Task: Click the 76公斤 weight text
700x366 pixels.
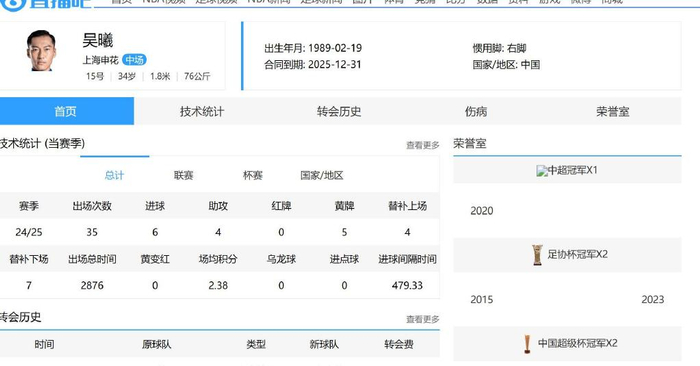Action: (x=197, y=76)
